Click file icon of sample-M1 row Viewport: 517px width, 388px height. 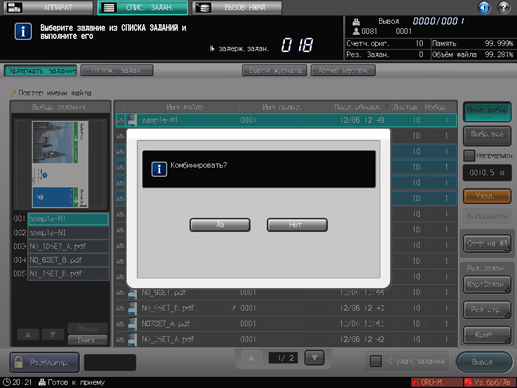click(132, 120)
